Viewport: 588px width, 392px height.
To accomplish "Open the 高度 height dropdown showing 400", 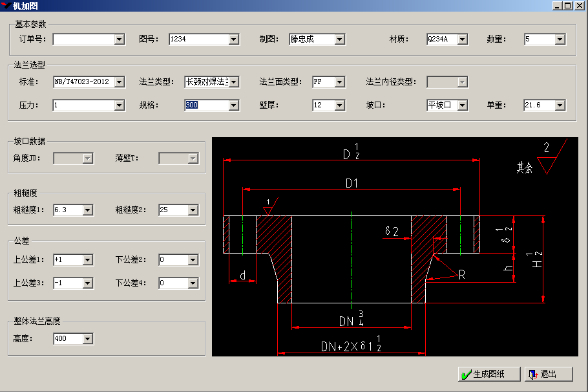I will click(x=87, y=339).
